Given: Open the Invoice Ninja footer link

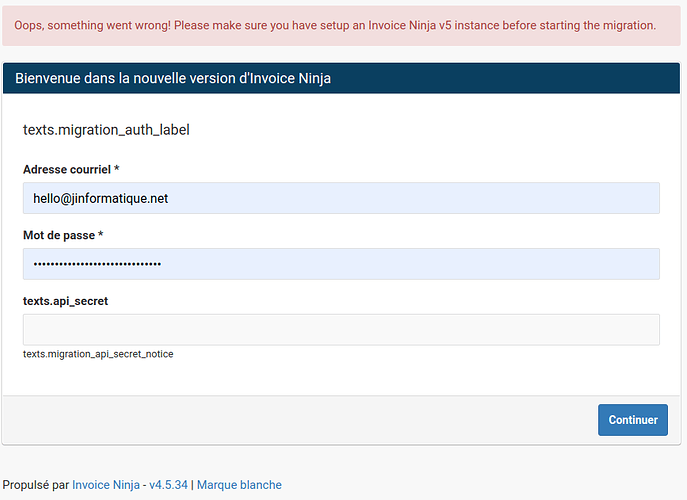Looking at the screenshot, I should 106,485.
